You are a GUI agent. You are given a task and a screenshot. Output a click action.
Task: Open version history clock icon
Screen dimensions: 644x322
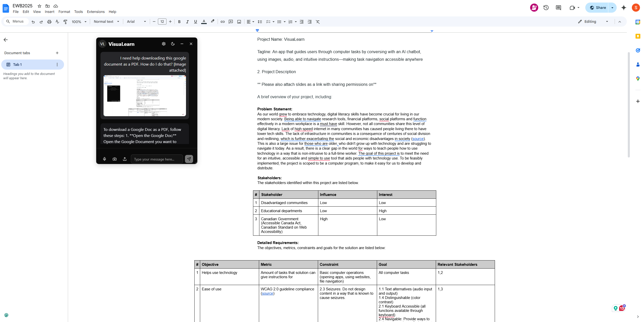[546, 8]
